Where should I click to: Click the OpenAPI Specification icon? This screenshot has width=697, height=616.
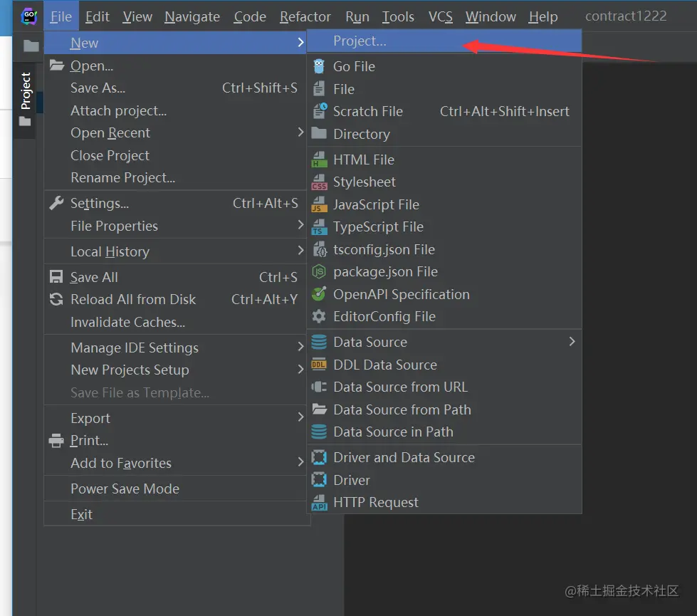(319, 293)
